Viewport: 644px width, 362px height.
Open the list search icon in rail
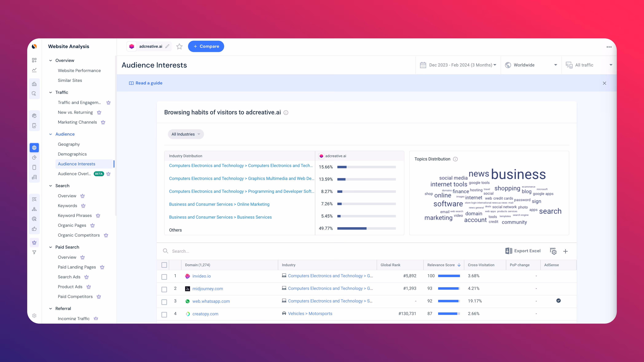[34, 199]
